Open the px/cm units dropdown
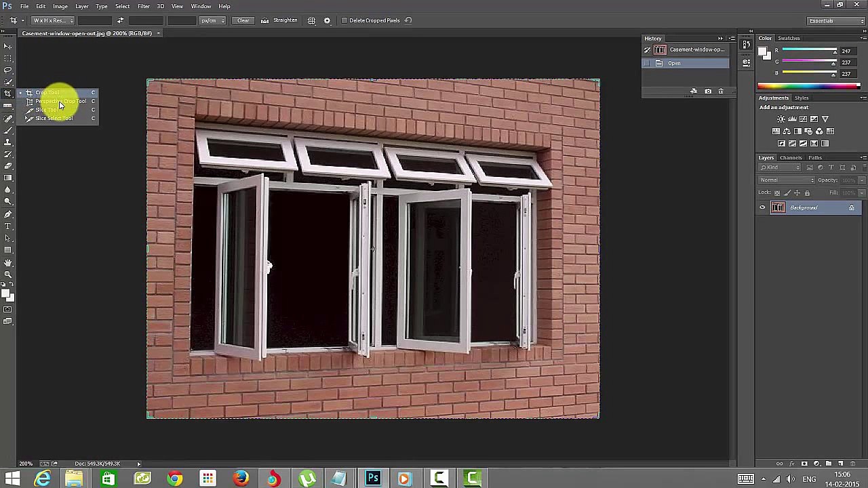The height and width of the screenshot is (488, 868). (212, 20)
